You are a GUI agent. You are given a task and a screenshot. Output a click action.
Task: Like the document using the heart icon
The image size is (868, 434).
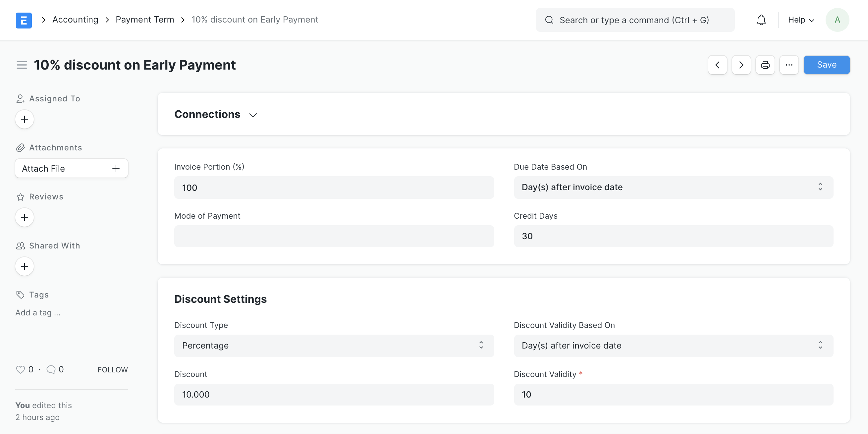(20, 369)
